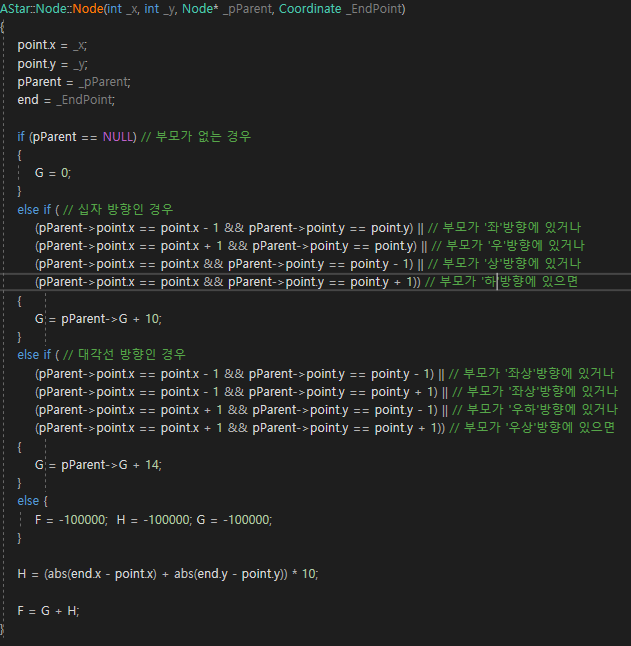The image size is (631, 646).
Task: Click comment "부모가 '좌'방향에 있거나"
Action: pos(511,227)
